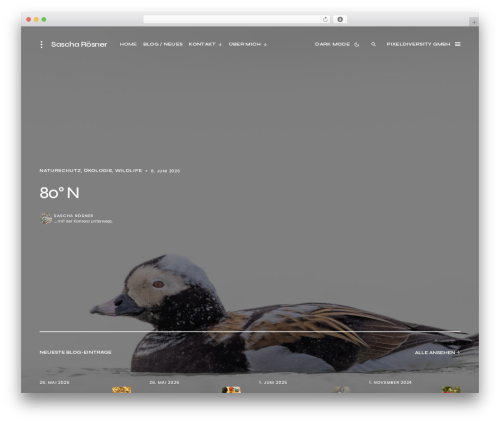Click the browser address bar
This screenshot has width=500, height=423.
click(236, 19)
